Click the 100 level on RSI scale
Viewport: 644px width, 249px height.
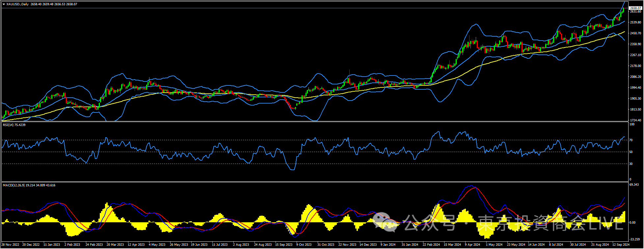(x=632, y=125)
